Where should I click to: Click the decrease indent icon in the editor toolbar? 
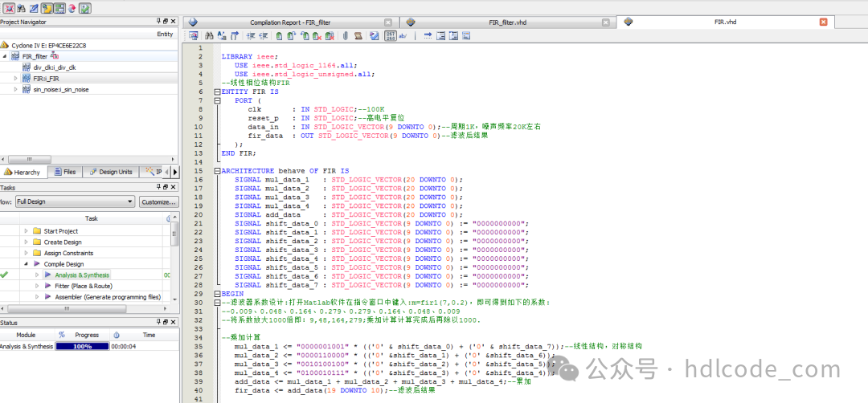tap(264, 36)
